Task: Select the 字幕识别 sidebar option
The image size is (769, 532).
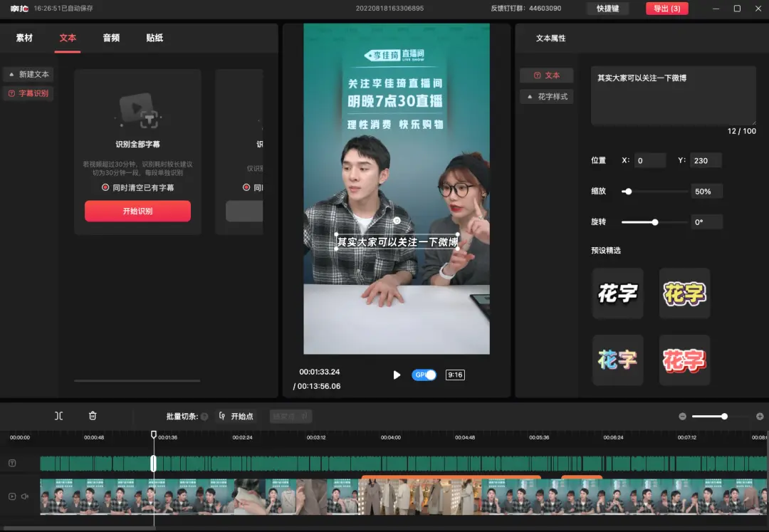Action: coord(28,93)
